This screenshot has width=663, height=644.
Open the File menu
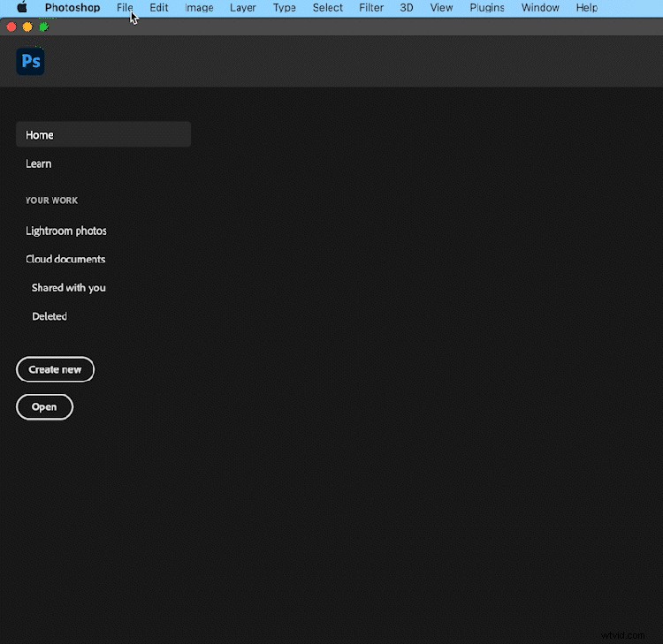coord(125,8)
